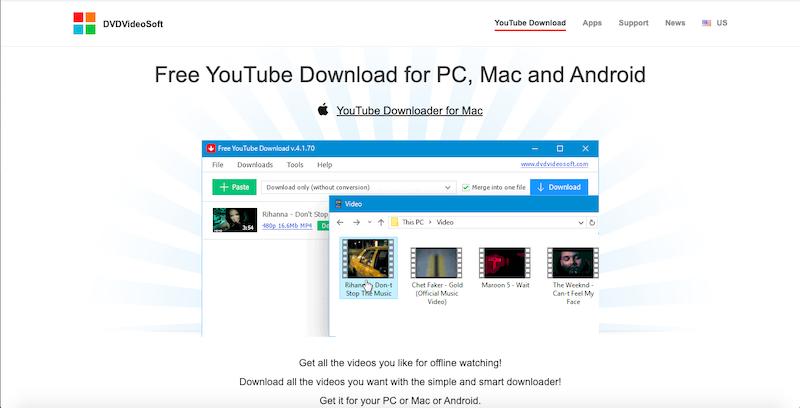The height and width of the screenshot is (408, 800).
Task: Open the Apps navigation item
Action: [592, 23]
